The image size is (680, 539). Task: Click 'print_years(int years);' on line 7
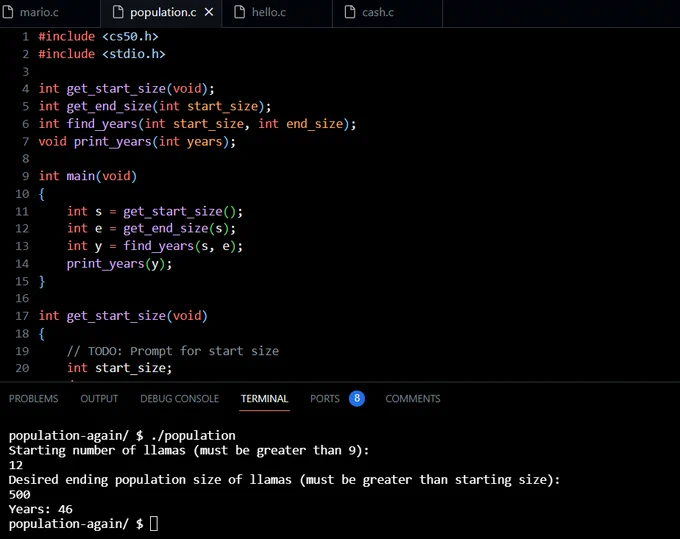(155, 141)
